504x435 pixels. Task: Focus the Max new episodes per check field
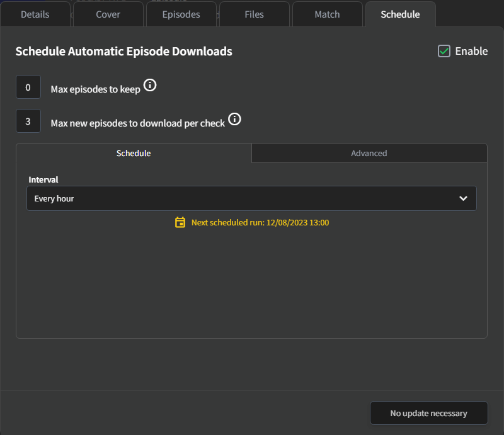[28, 121]
